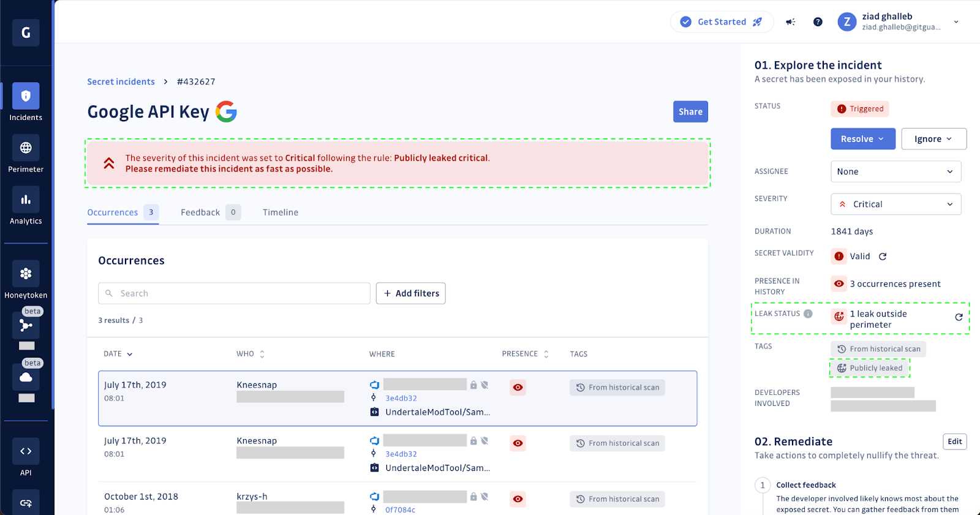
Task: Click the Triggered status badge
Action: pyautogui.click(x=860, y=109)
